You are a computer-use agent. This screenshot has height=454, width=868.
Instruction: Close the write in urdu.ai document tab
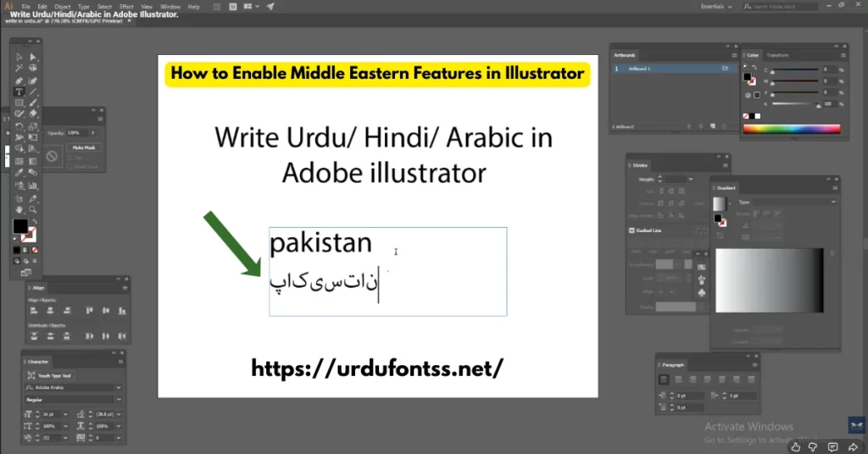click(x=129, y=21)
